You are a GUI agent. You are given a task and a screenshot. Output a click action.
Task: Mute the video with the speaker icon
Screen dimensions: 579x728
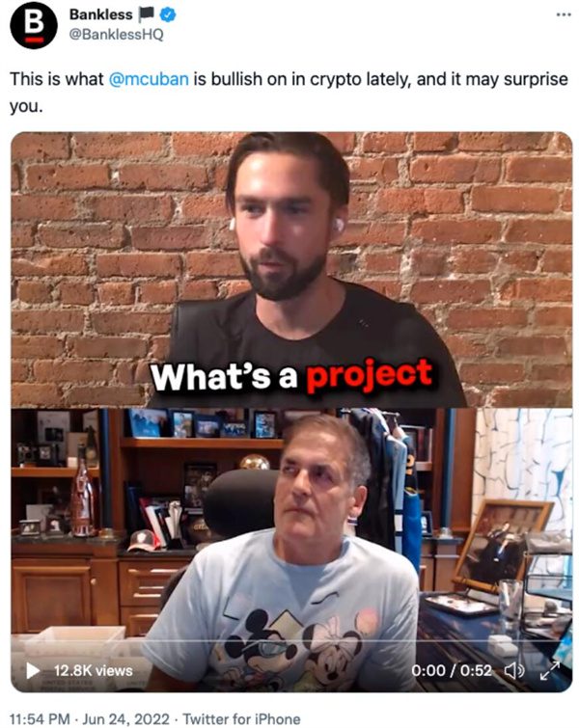point(514,670)
